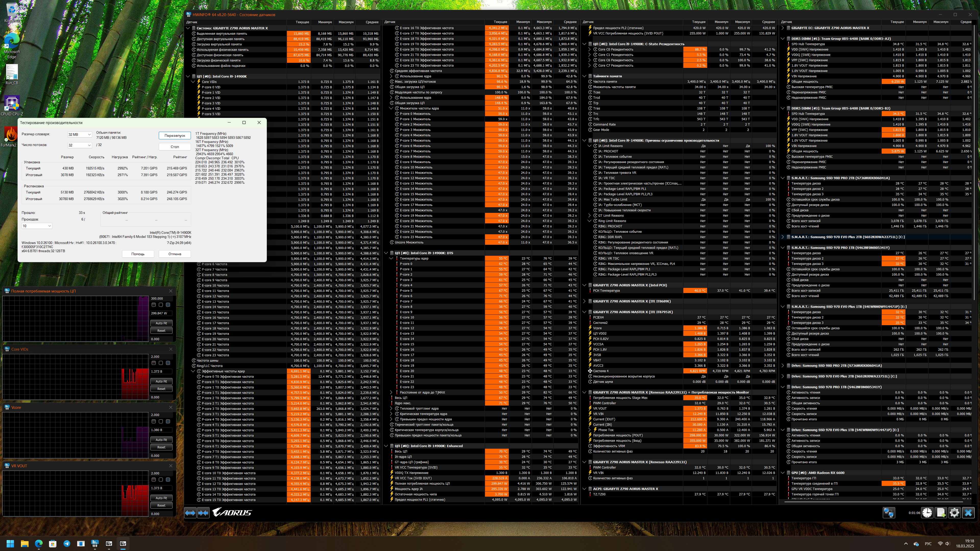Open dictionary size 32 MB dropdown
This screenshot has height=551, width=980.
coord(79,134)
